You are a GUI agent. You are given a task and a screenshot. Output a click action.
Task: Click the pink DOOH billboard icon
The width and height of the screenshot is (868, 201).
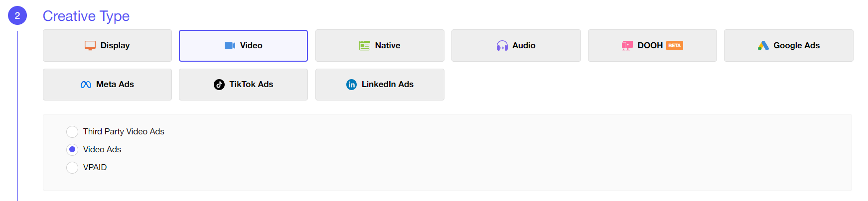pos(627,45)
